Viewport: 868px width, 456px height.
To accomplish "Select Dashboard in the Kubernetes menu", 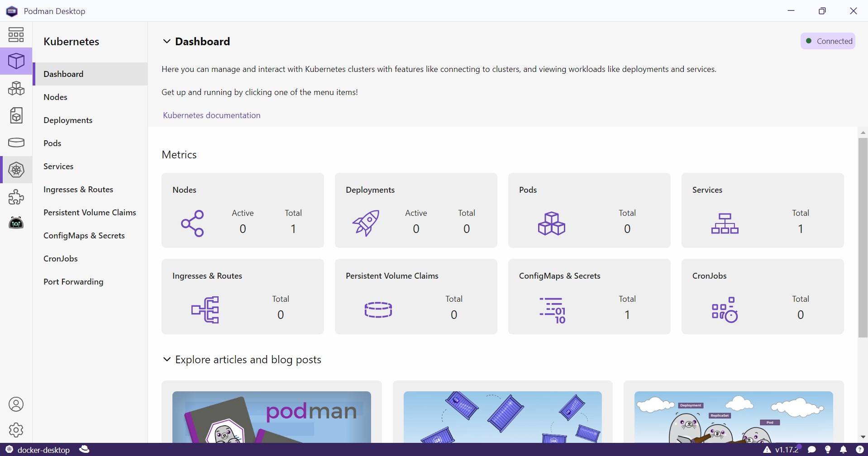I will tap(90, 74).
